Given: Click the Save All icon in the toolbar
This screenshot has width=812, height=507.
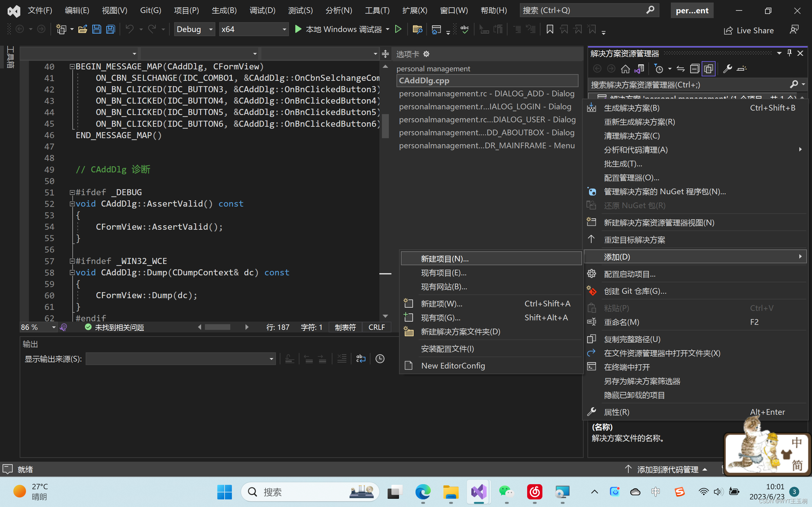Looking at the screenshot, I should click(x=110, y=29).
